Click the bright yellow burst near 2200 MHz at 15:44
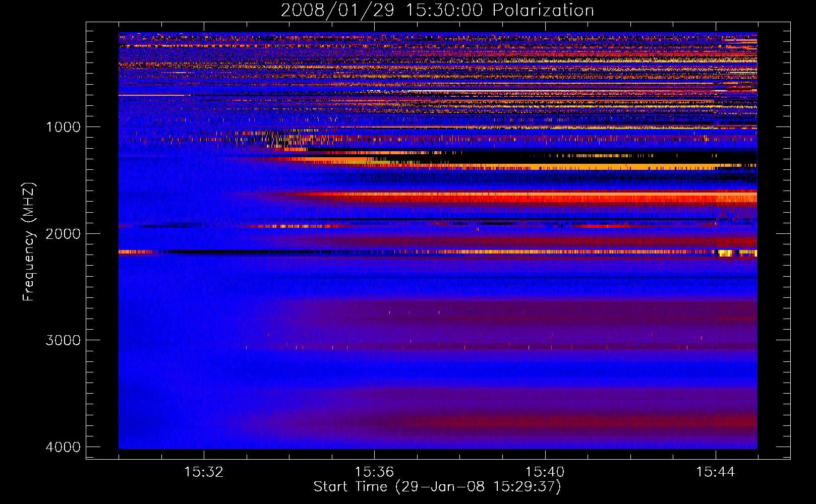This screenshot has height=504, width=816. (x=726, y=253)
